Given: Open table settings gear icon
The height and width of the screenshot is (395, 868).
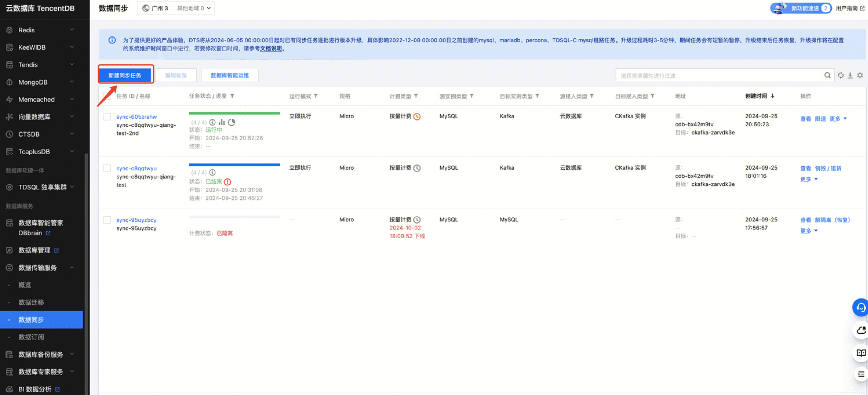Looking at the screenshot, I should click(860, 75).
